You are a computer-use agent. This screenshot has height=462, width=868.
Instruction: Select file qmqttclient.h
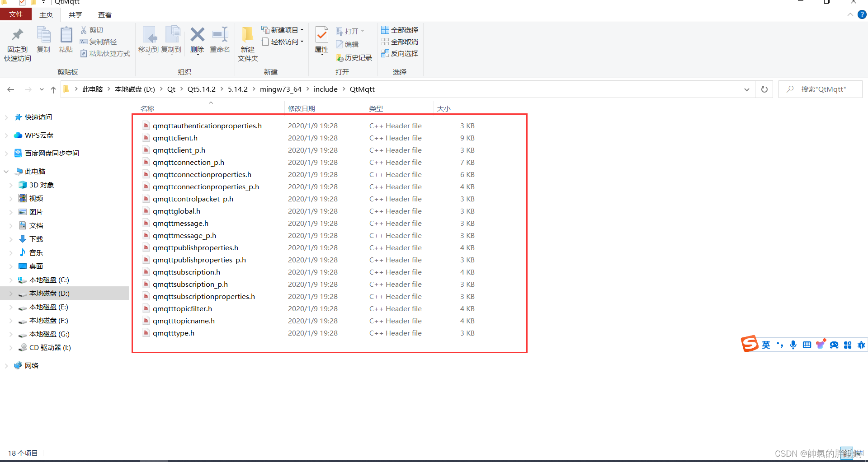[175, 138]
